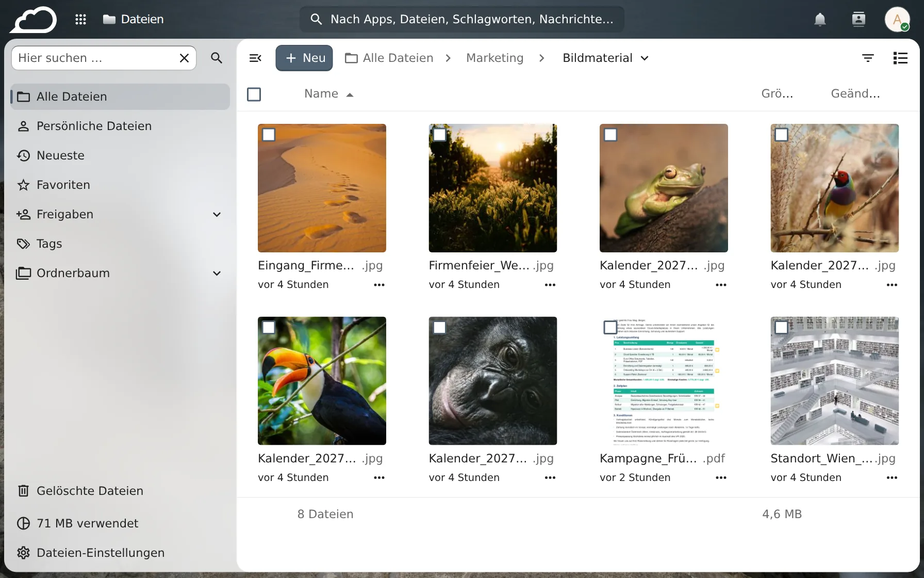The height and width of the screenshot is (578, 924).
Task: Toggle the select-all files checkbox
Action: (254, 94)
